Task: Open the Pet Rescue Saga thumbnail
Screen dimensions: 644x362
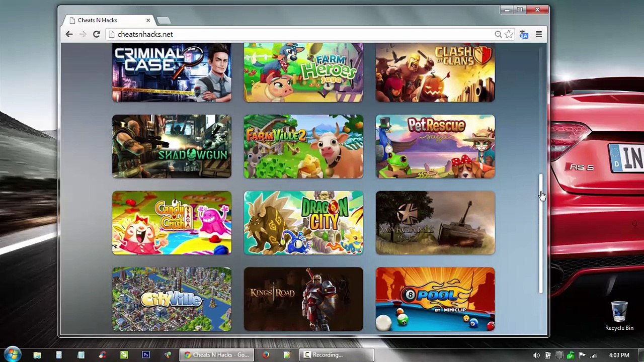Action: [435, 146]
